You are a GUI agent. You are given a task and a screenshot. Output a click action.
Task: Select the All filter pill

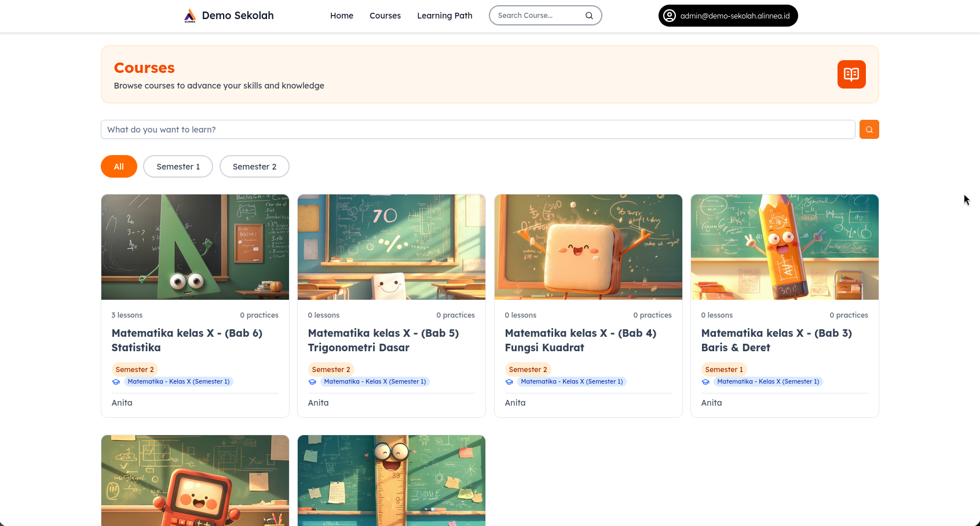point(119,167)
